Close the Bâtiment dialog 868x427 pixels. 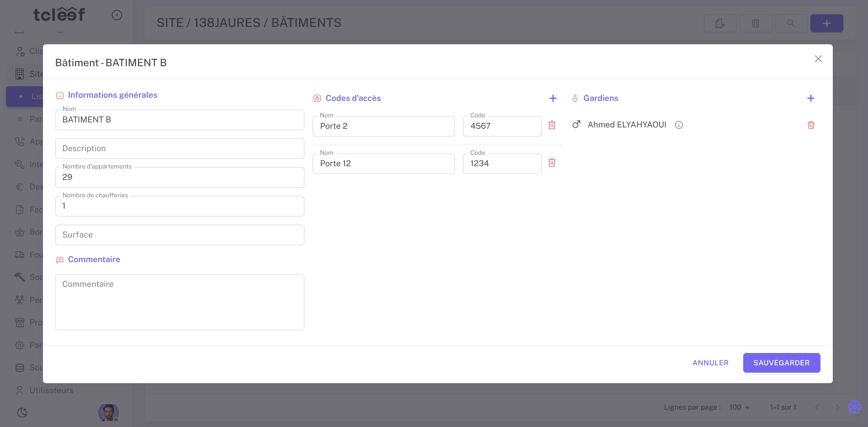point(818,59)
